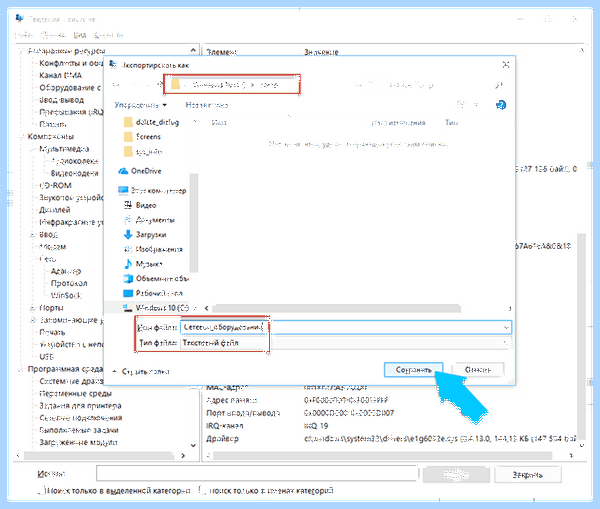This screenshot has height=509, width=600.
Task: Click the Сведения о системе window title icon
Action: [x=20, y=18]
